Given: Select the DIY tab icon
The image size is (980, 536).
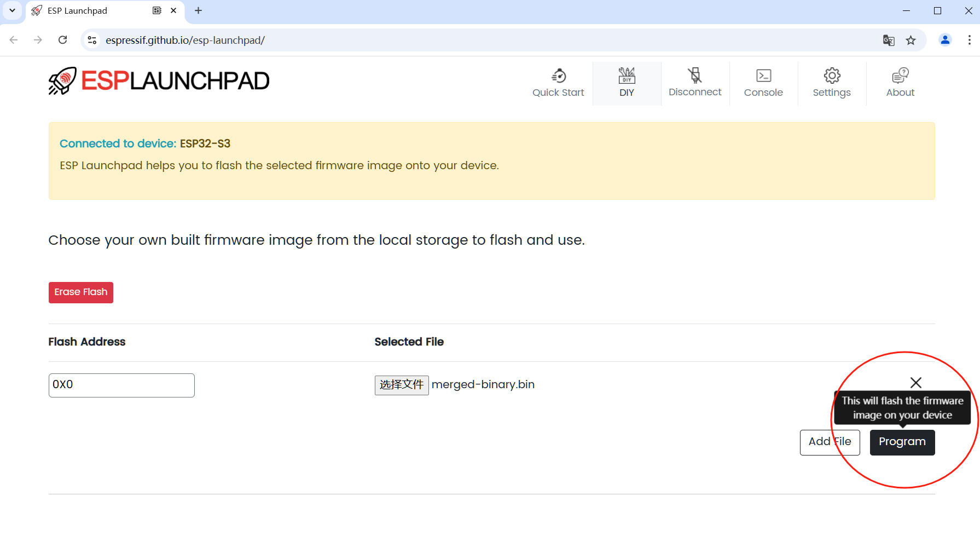Looking at the screenshot, I should coord(627,76).
